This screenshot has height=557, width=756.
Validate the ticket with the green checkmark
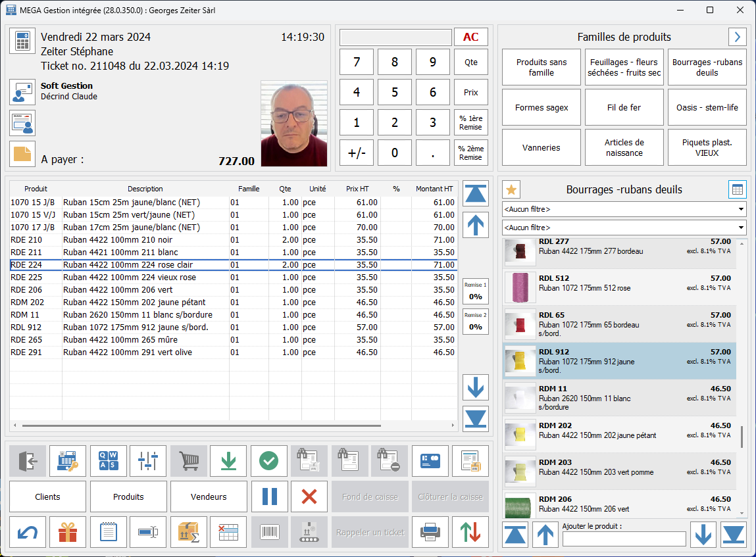click(x=268, y=461)
